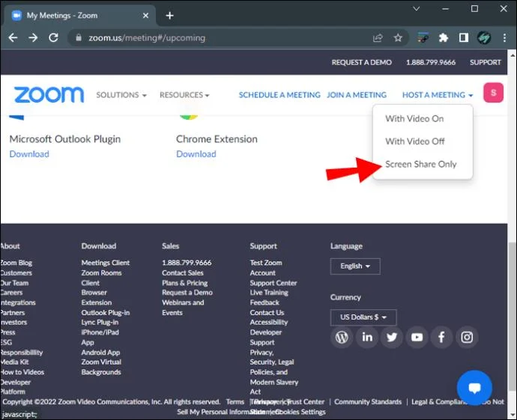This screenshot has width=517, height=420.
Task: Click Schedule a Meeting
Action: [279, 95]
